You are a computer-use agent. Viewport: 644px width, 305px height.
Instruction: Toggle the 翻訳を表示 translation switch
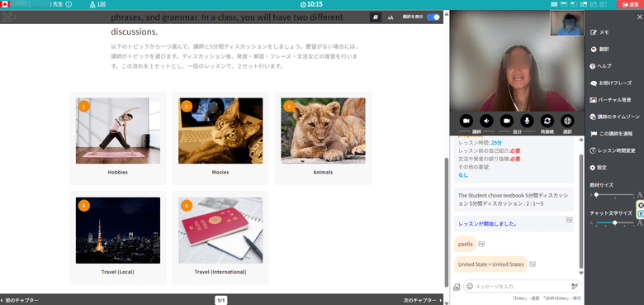[433, 17]
